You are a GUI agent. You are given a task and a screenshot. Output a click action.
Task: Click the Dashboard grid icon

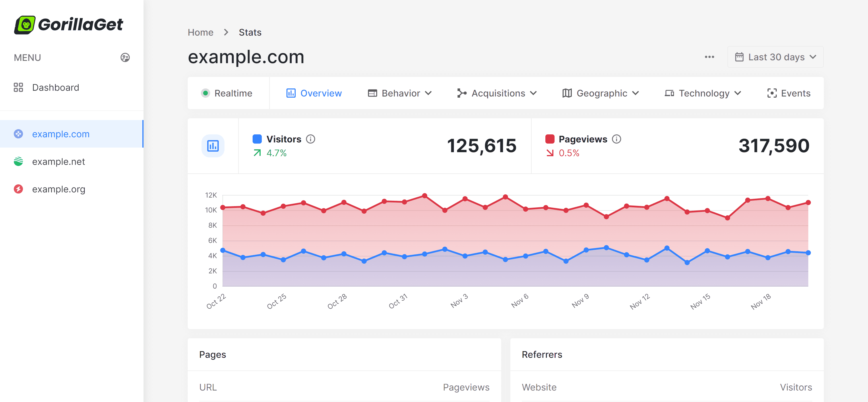point(18,88)
